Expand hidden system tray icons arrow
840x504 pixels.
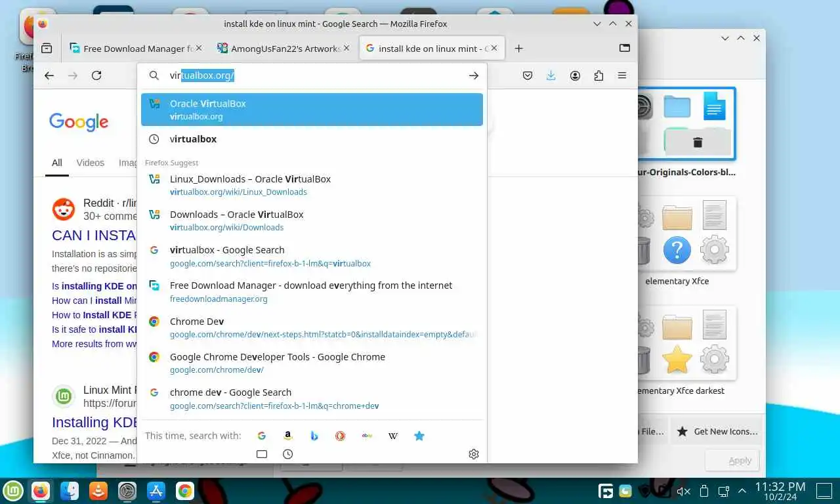tap(742, 491)
